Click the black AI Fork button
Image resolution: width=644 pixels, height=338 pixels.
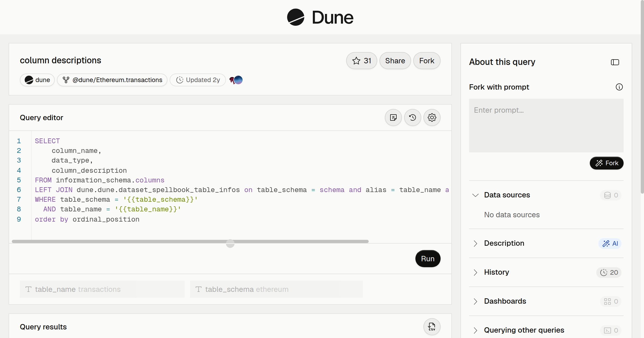[606, 163]
